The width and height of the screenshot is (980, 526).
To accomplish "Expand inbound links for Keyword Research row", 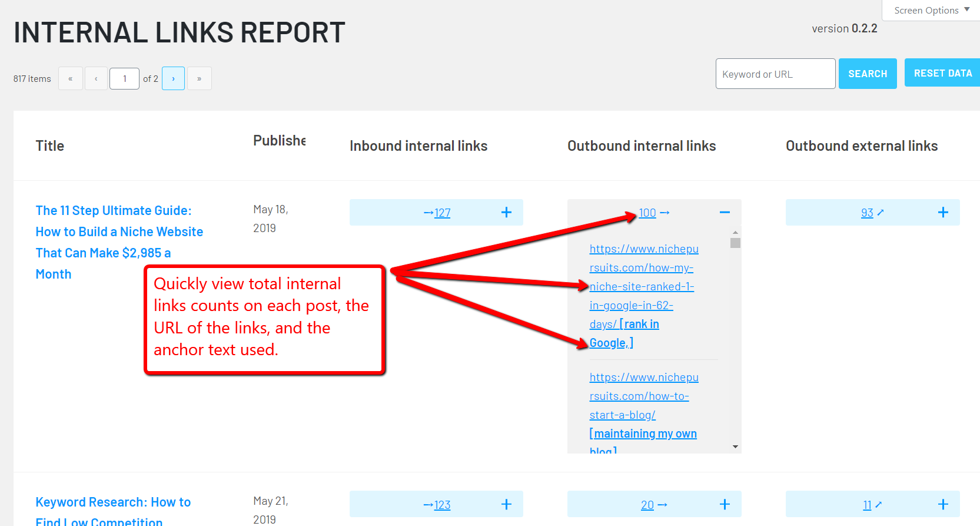I will point(506,505).
